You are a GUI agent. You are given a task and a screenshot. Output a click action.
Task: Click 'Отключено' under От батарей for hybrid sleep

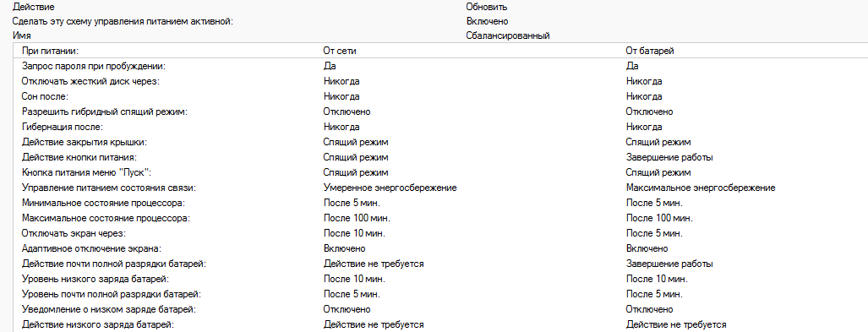pyautogui.click(x=650, y=112)
